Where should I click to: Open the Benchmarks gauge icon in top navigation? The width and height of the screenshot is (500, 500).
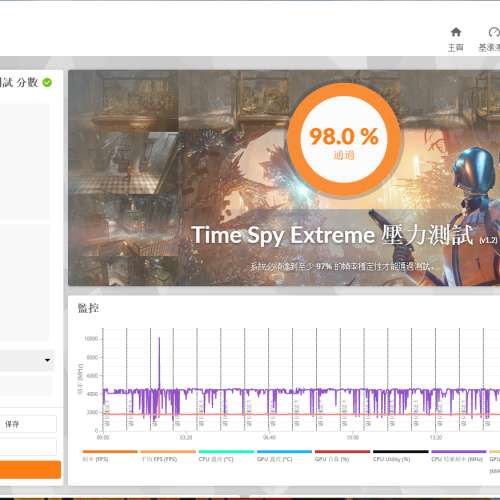pos(494,32)
